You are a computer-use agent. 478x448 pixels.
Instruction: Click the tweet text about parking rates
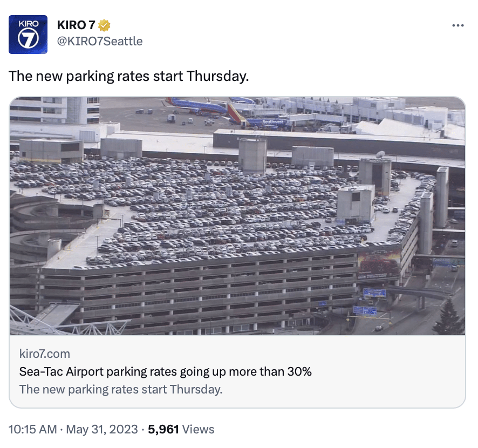[x=128, y=76]
